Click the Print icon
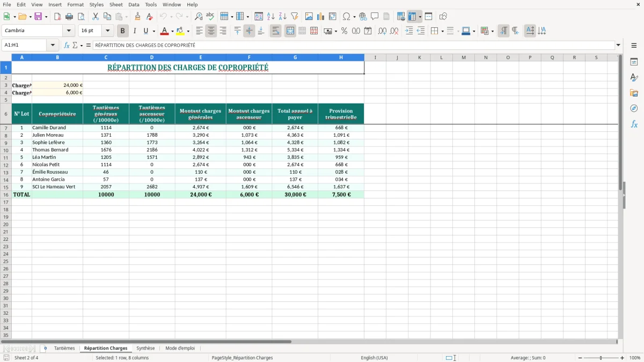 (x=69, y=17)
